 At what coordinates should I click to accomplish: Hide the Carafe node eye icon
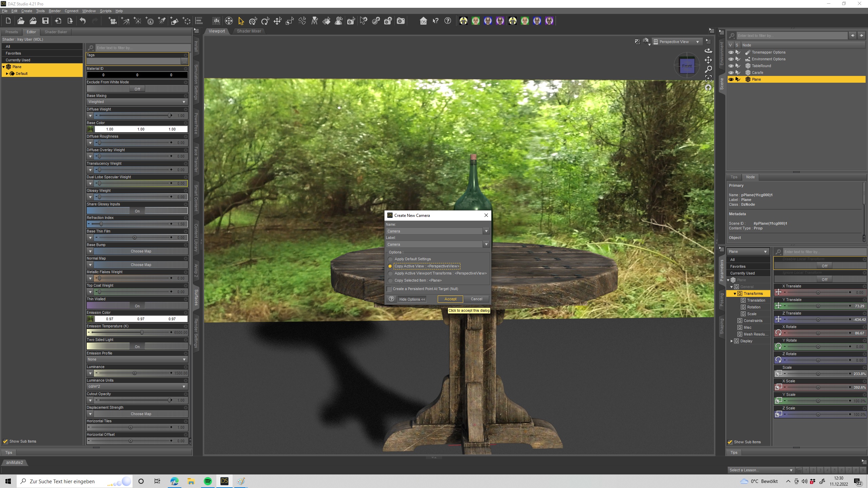731,73
